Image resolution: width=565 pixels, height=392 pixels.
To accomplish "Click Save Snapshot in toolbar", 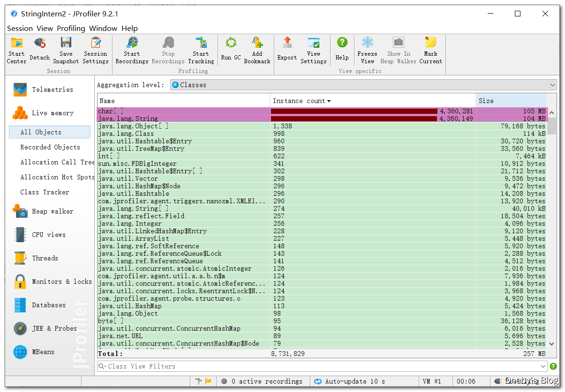I will tap(66, 51).
